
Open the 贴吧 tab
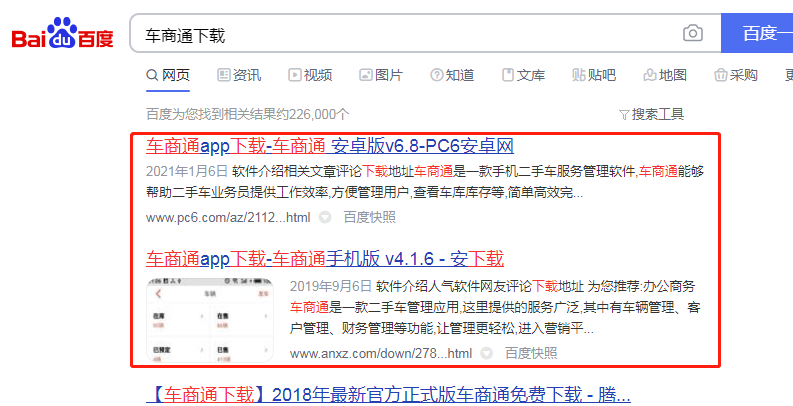[594, 75]
